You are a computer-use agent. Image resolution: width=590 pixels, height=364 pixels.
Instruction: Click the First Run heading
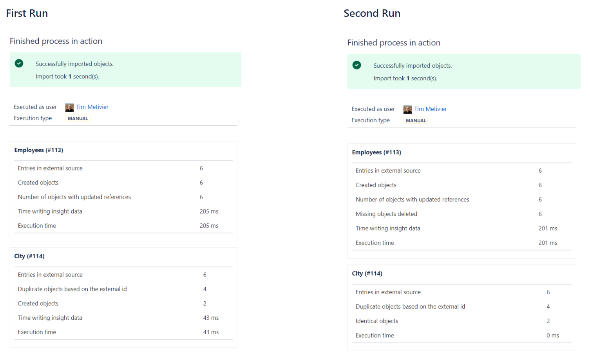(27, 13)
